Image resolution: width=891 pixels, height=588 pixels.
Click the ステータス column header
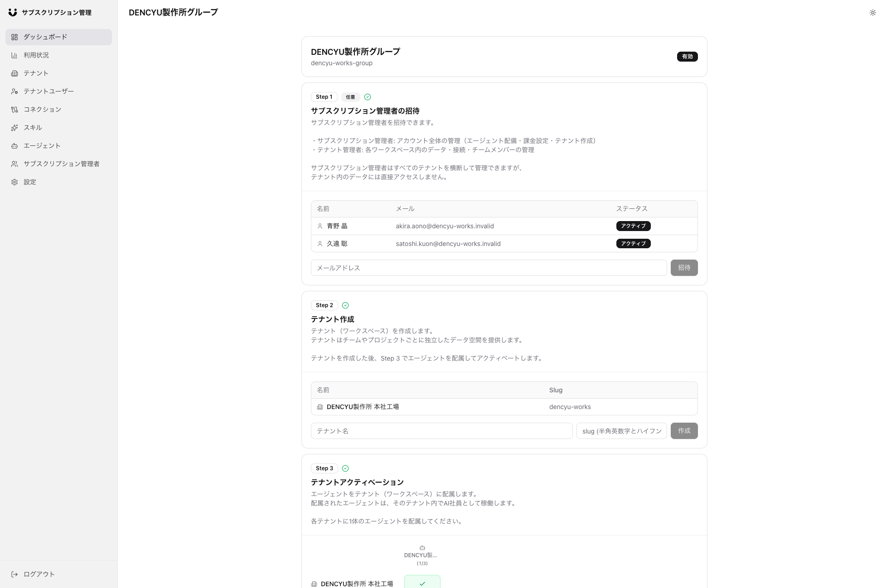coord(631,209)
